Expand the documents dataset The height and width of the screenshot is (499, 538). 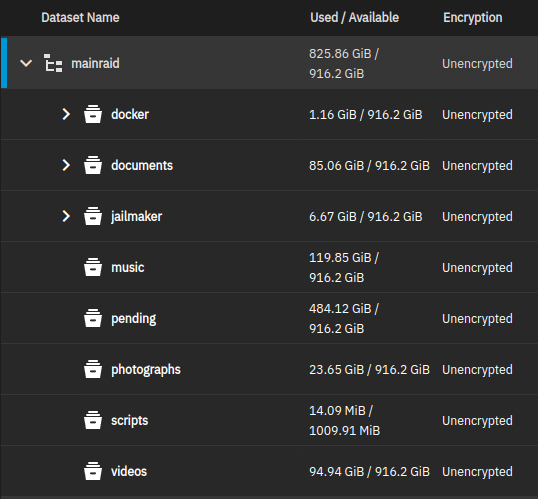coord(66,165)
